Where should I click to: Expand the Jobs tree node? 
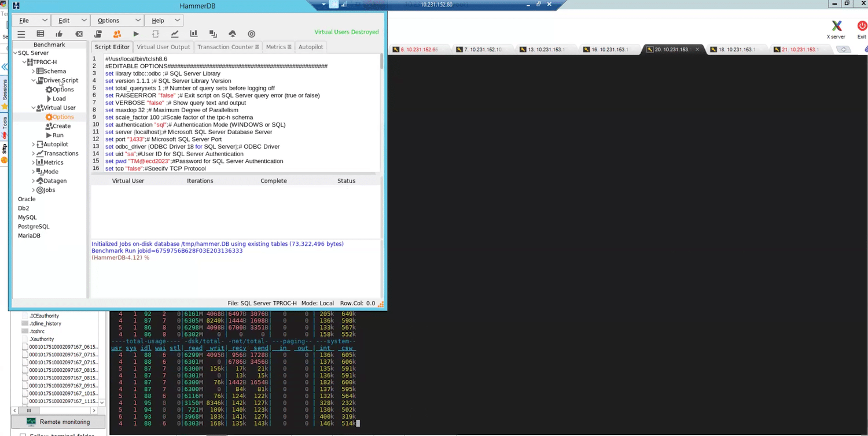pos(33,190)
